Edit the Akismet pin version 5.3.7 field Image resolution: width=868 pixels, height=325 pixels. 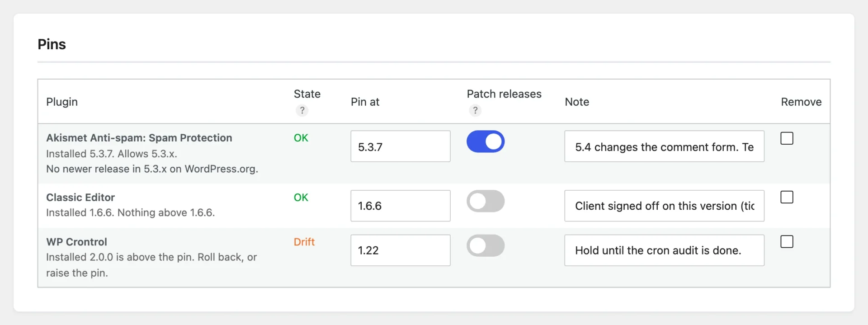tap(401, 146)
